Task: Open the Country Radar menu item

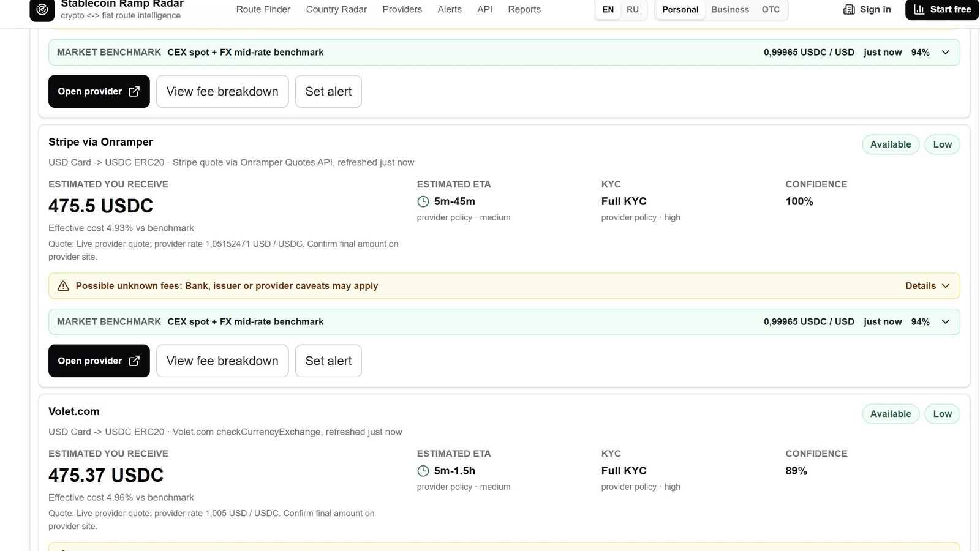Action: 336,9
